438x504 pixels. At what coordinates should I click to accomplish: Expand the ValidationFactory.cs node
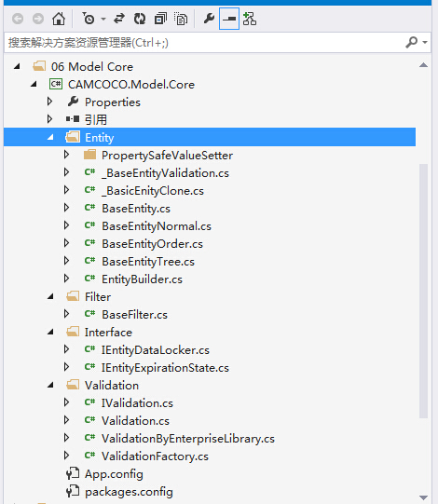coord(66,456)
